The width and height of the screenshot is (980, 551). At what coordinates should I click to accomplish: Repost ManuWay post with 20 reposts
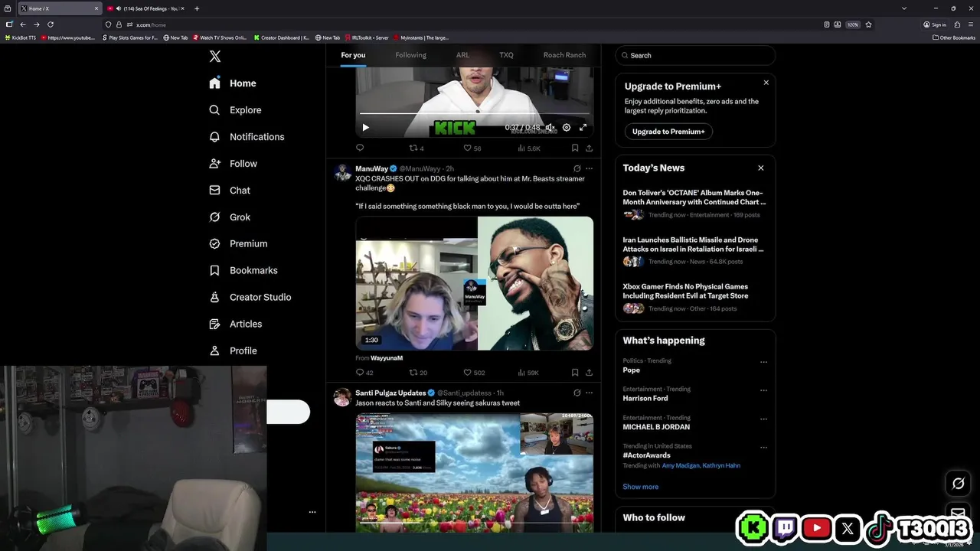418,373
